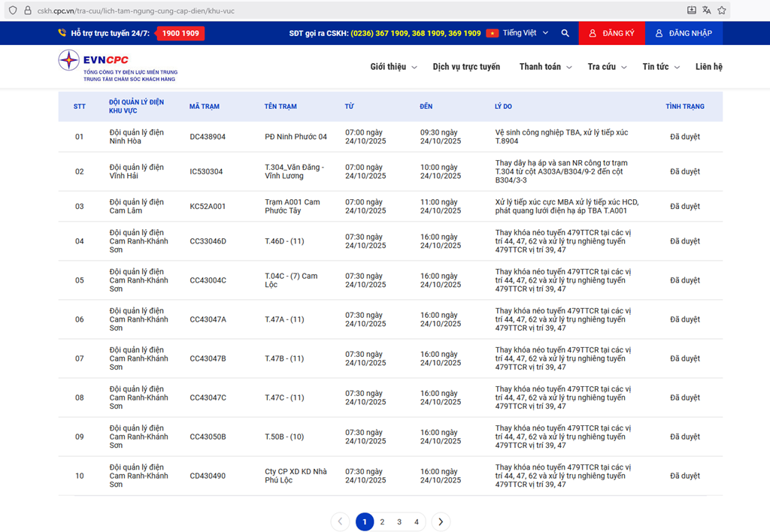Click the ĐĂNG NHẬP button

click(683, 33)
